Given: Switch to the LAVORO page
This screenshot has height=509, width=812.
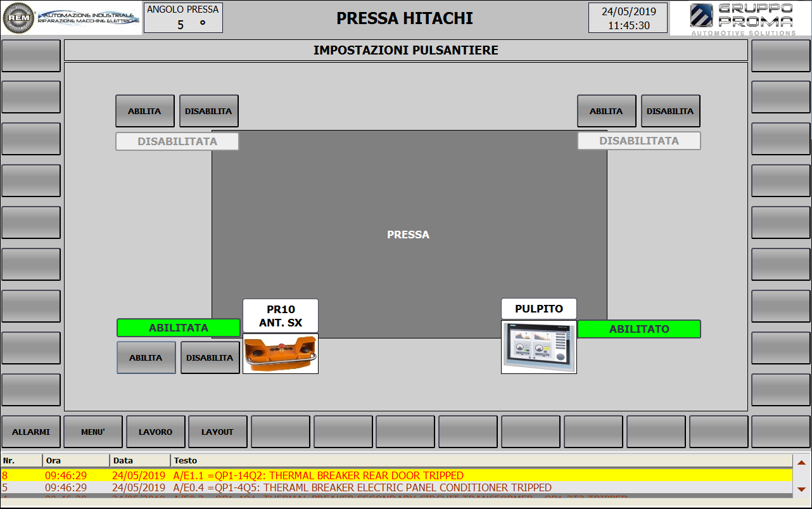Looking at the screenshot, I should pos(156,432).
